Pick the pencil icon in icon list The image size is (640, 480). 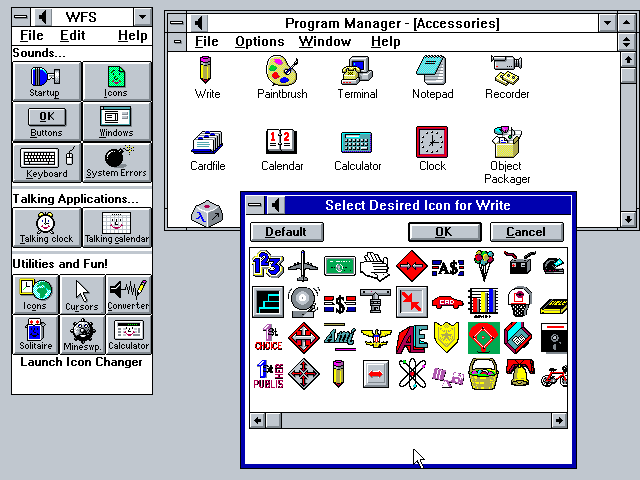click(x=338, y=373)
